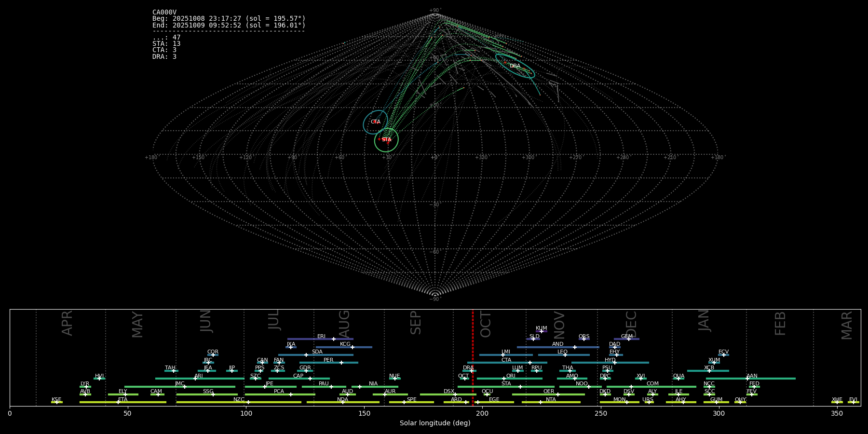Click the EVI peak marker on timeline

[853, 402]
